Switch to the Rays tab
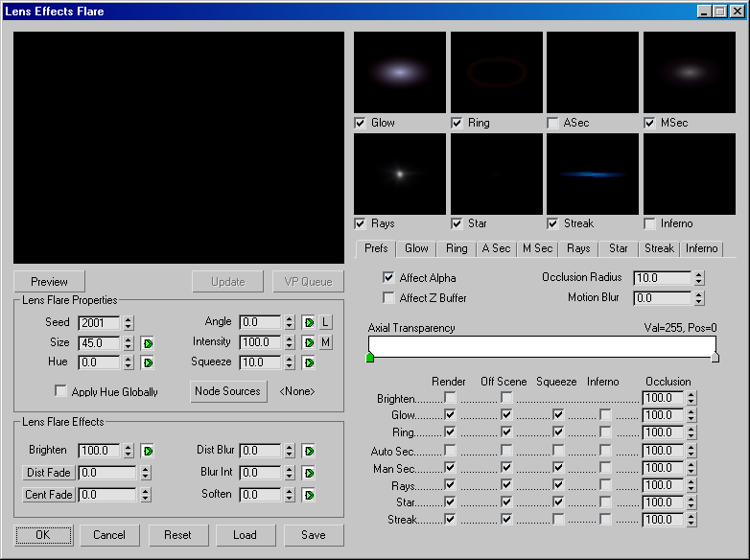 (x=577, y=248)
